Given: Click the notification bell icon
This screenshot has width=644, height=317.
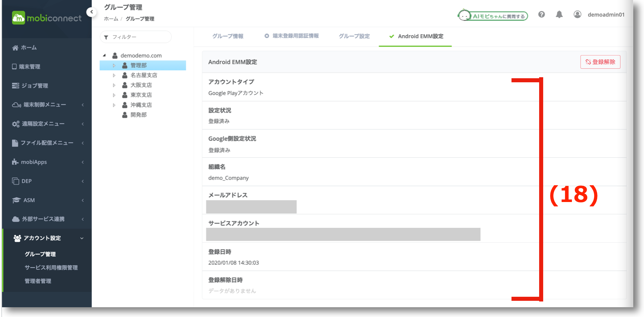Looking at the screenshot, I should click(x=559, y=15).
